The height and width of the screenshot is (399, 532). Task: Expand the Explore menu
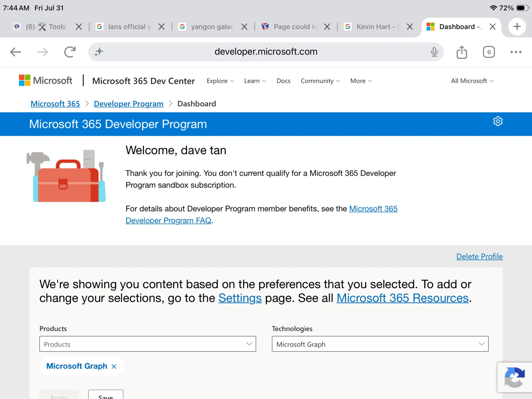pyautogui.click(x=220, y=81)
